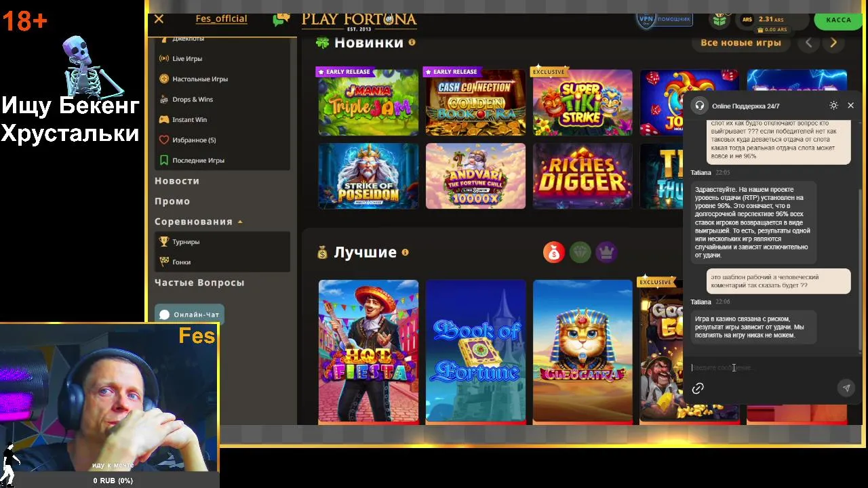
Task: Open the Book of Fortune game
Action: [x=475, y=352]
